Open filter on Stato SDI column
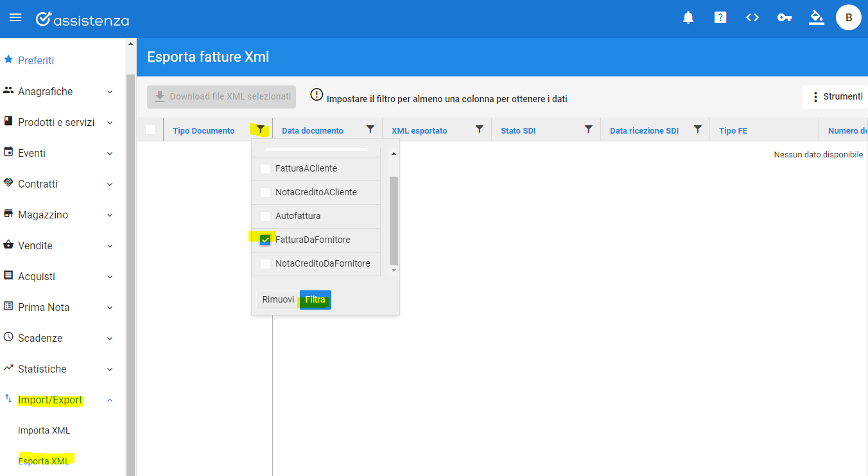 click(x=588, y=130)
